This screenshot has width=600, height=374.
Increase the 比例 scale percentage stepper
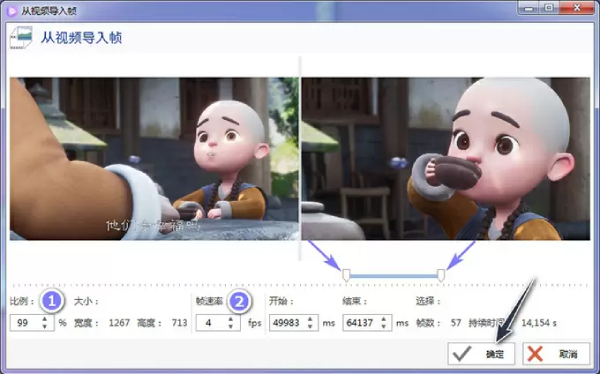coord(45,319)
